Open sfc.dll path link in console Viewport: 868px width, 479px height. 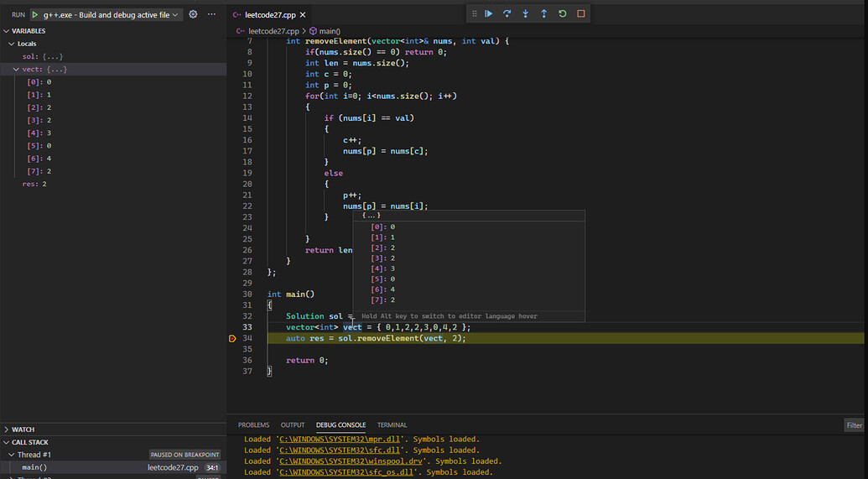(340, 450)
